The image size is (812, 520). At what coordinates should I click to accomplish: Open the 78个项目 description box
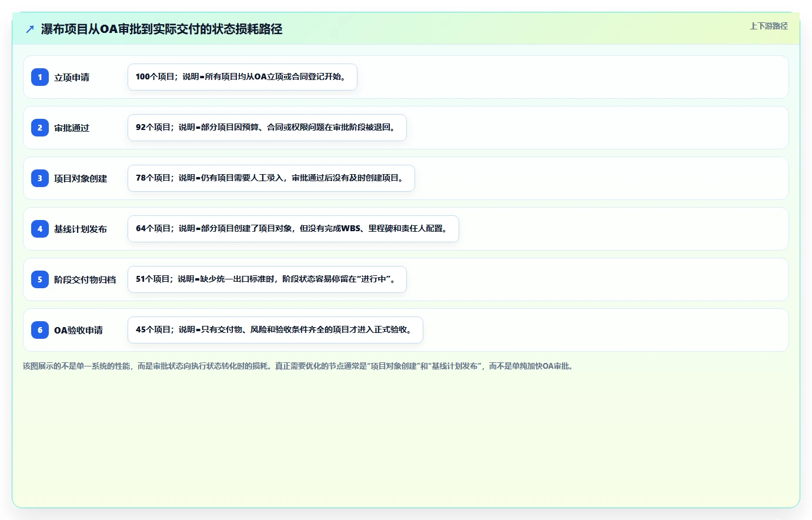click(x=271, y=178)
